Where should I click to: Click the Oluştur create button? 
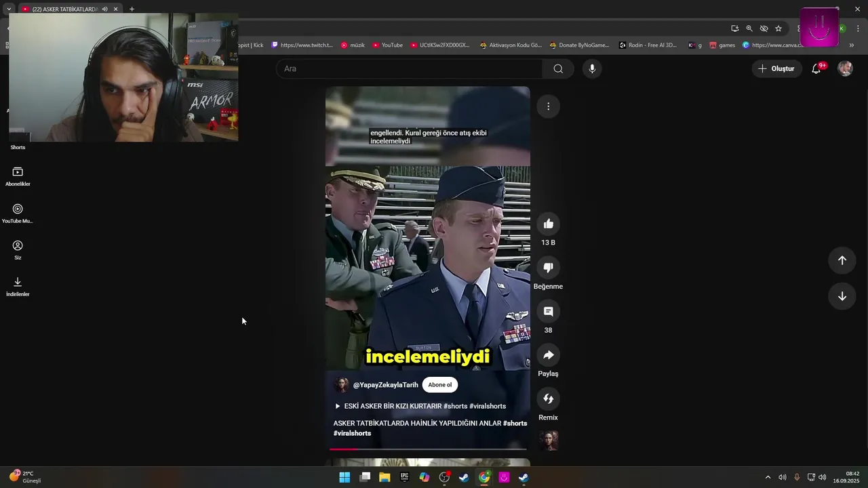pyautogui.click(x=776, y=68)
